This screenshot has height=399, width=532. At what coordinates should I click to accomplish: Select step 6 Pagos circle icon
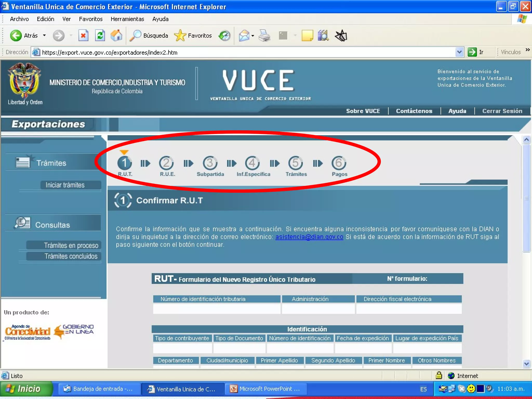(339, 163)
